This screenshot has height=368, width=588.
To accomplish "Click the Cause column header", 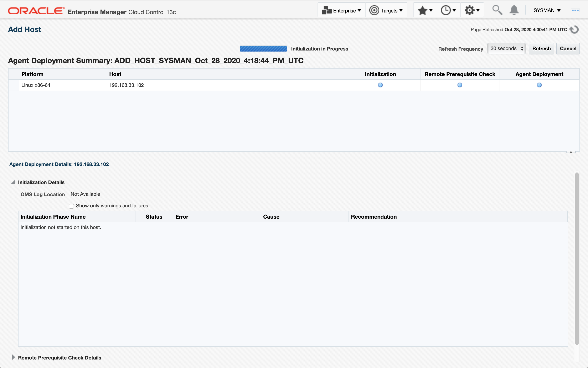I will (x=305, y=217).
